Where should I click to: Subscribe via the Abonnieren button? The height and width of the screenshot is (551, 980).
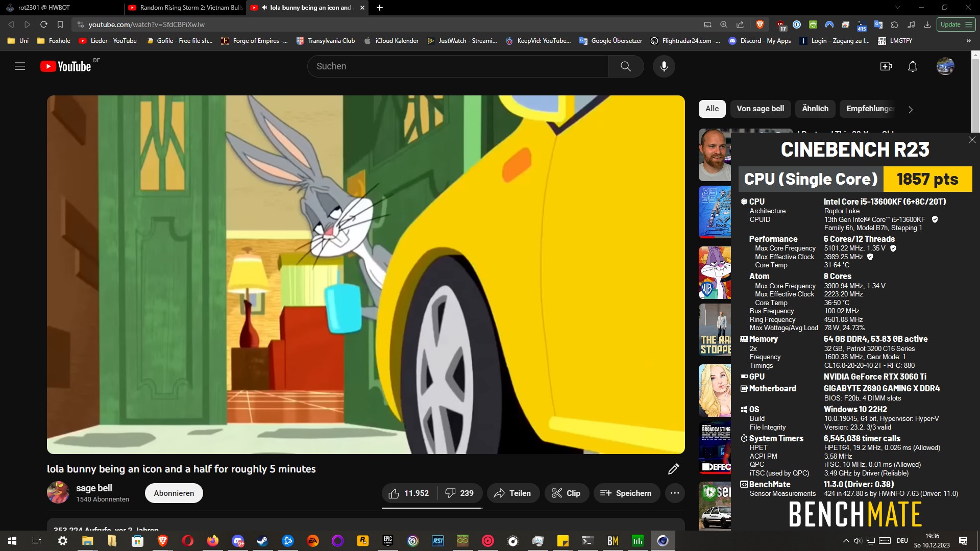point(174,493)
